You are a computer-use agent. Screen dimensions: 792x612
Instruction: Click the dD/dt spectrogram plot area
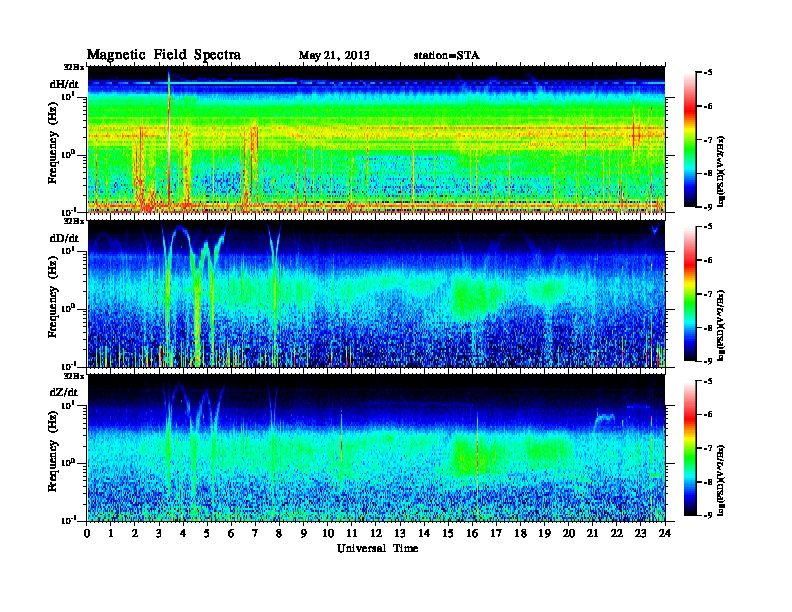(376, 294)
